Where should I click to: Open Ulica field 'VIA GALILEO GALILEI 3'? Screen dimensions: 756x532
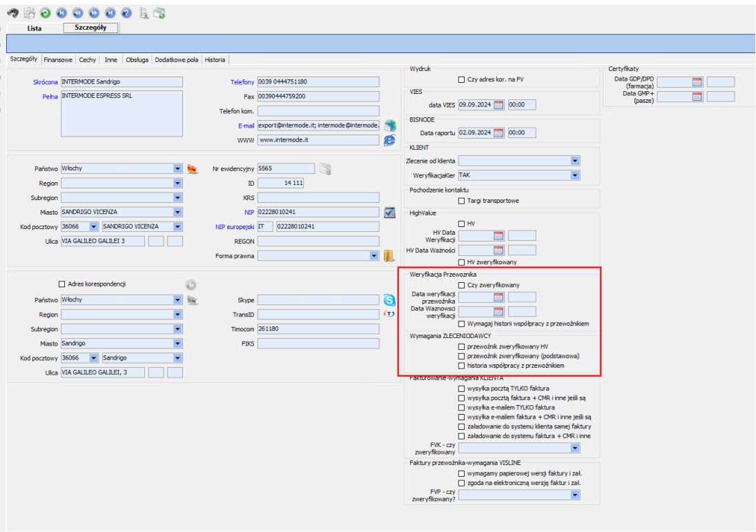click(x=103, y=241)
